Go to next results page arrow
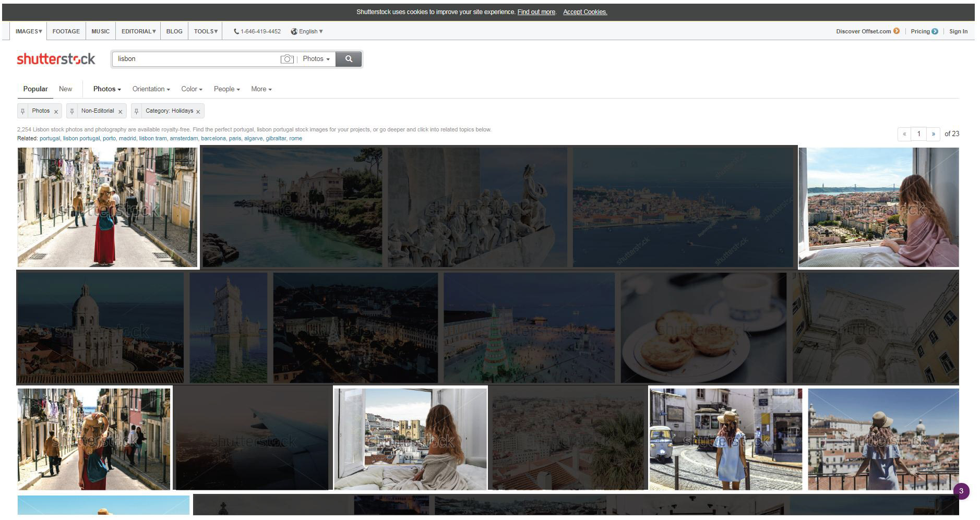Viewport: 980px width, 520px height. coord(934,134)
